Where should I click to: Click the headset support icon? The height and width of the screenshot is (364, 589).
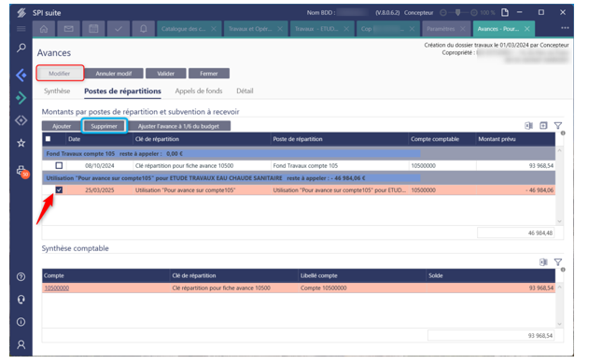coord(21,300)
